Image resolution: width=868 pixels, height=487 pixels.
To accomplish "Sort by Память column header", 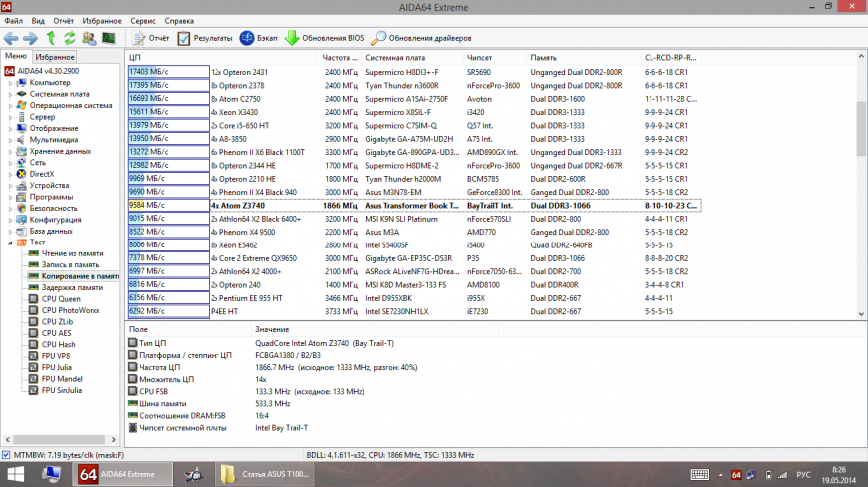I will pos(583,58).
